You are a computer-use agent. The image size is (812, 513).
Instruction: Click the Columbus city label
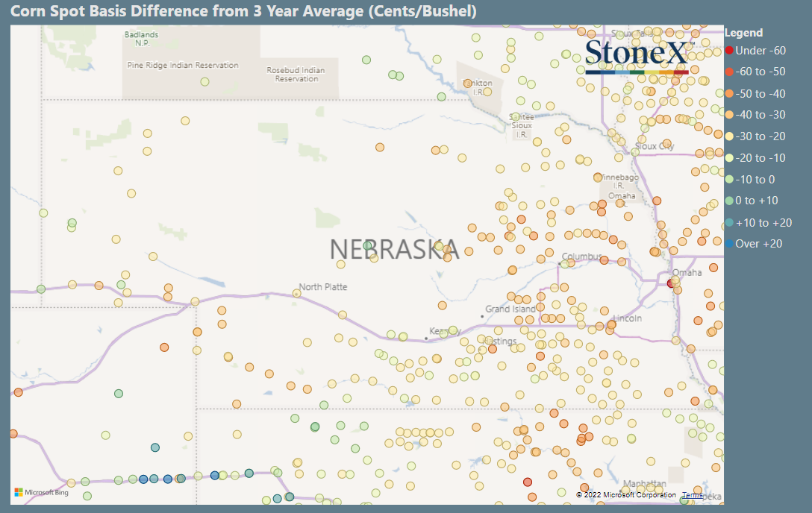[x=581, y=256]
